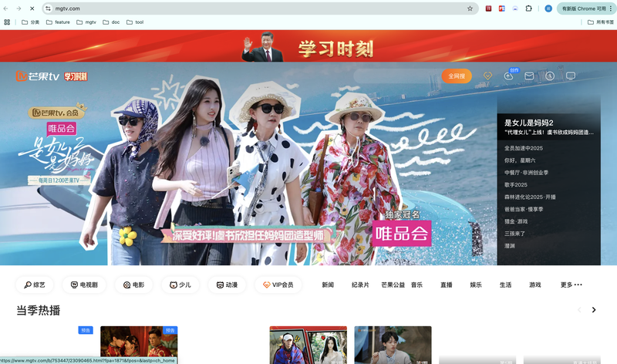Open the 新闻 category

tap(328, 285)
